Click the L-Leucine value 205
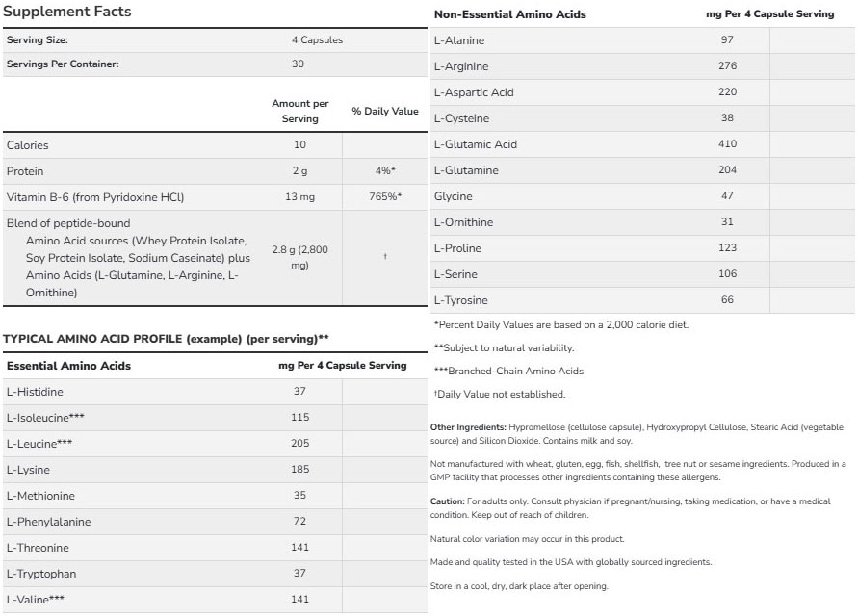This screenshot has height=616, width=858. [x=299, y=444]
